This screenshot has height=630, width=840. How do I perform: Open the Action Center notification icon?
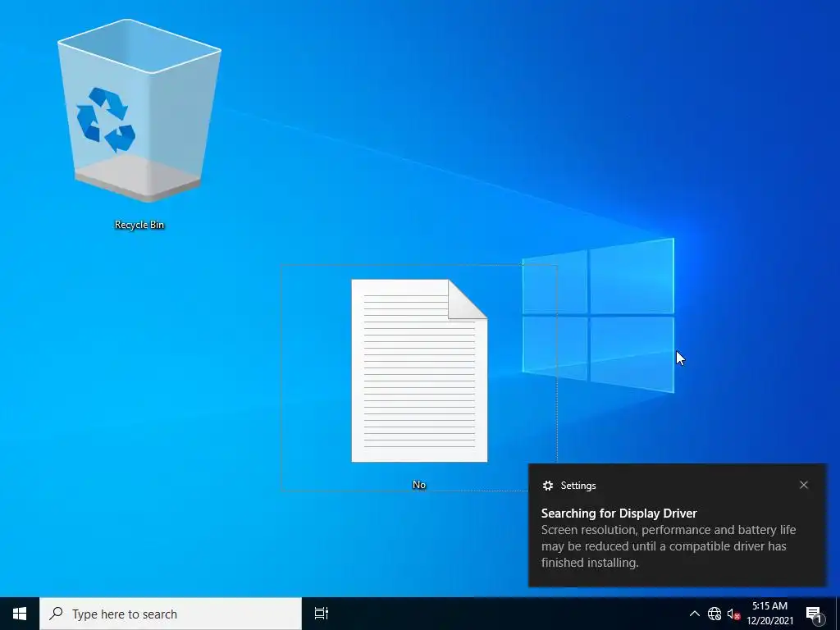[814, 614]
